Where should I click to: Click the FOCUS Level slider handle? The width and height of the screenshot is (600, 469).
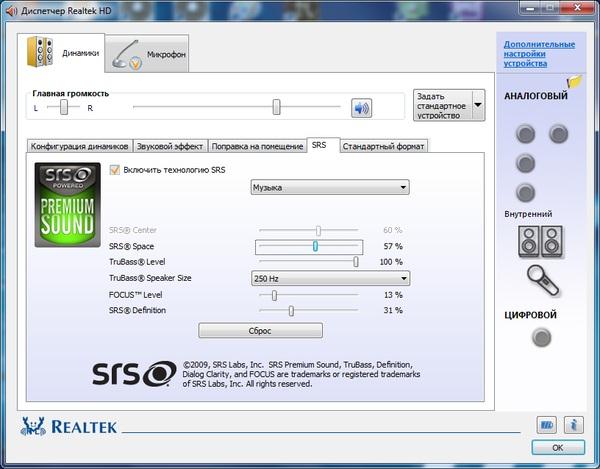click(274, 295)
